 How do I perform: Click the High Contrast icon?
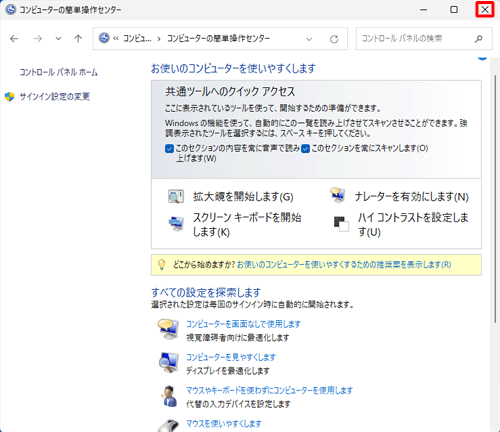[x=341, y=224]
